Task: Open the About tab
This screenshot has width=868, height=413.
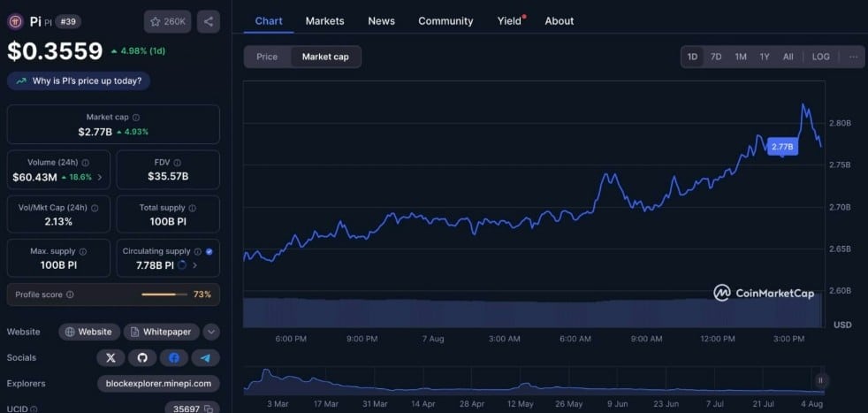Action: click(560, 21)
